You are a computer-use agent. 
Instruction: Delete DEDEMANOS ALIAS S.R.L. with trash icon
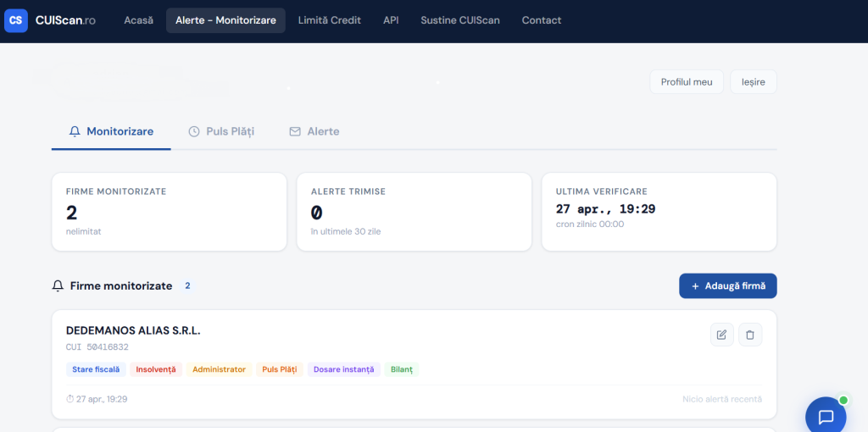click(750, 335)
